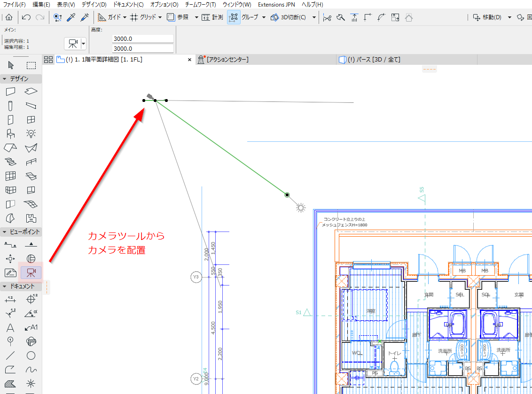Select the Column tool
532x394 pixels.
10,106
